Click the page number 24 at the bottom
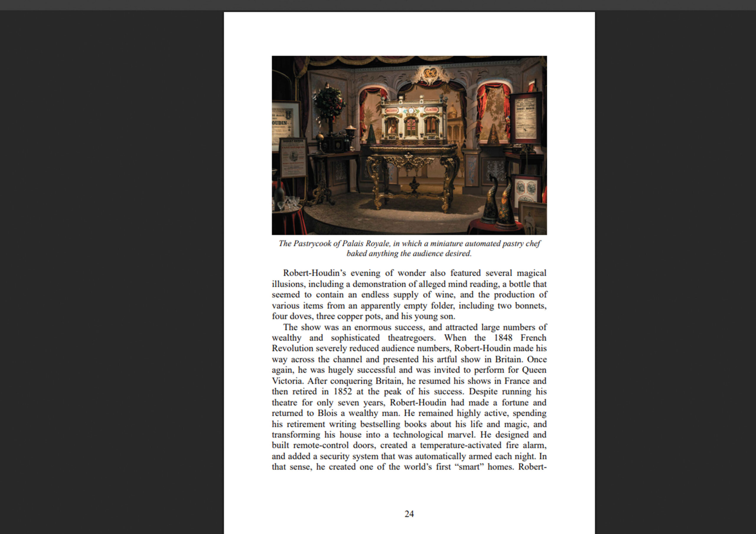 pos(409,514)
